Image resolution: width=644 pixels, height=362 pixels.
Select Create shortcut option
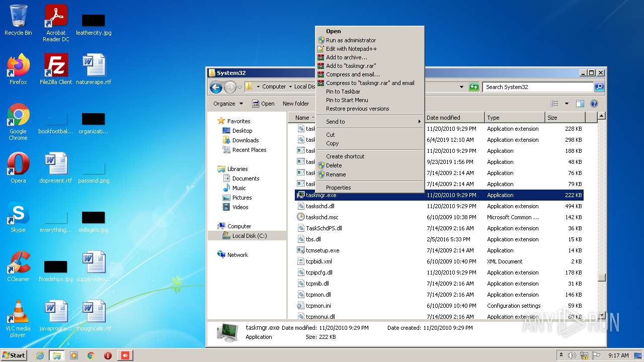pyautogui.click(x=370, y=156)
